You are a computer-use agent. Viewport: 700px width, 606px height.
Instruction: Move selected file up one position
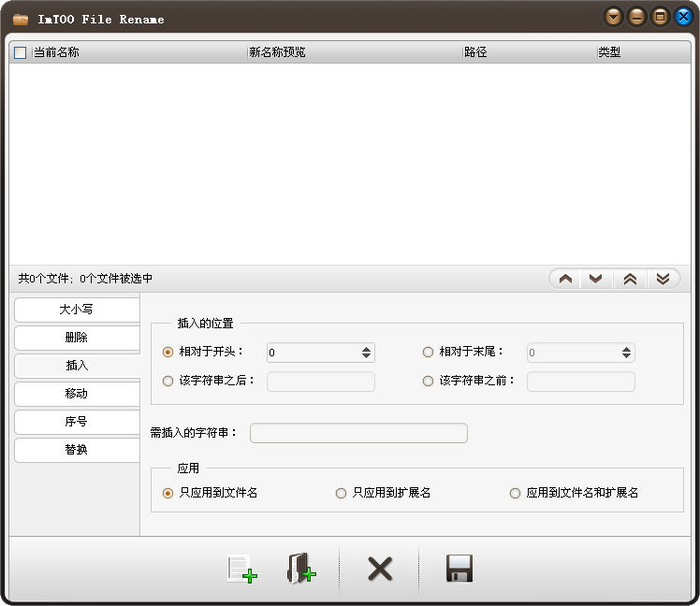point(565,280)
